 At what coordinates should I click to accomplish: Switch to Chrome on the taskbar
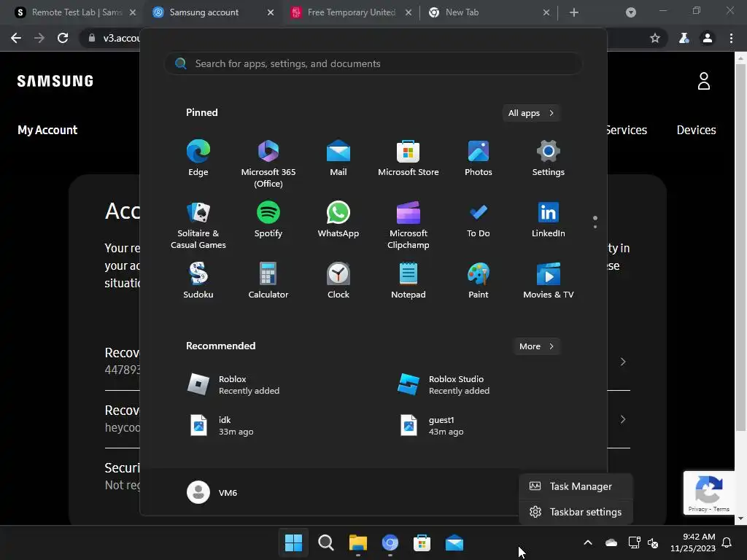click(x=390, y=542)
